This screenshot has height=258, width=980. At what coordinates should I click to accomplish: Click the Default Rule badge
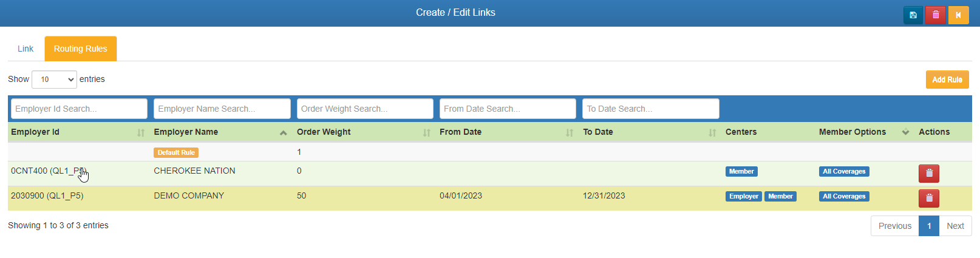pos(176,152)
